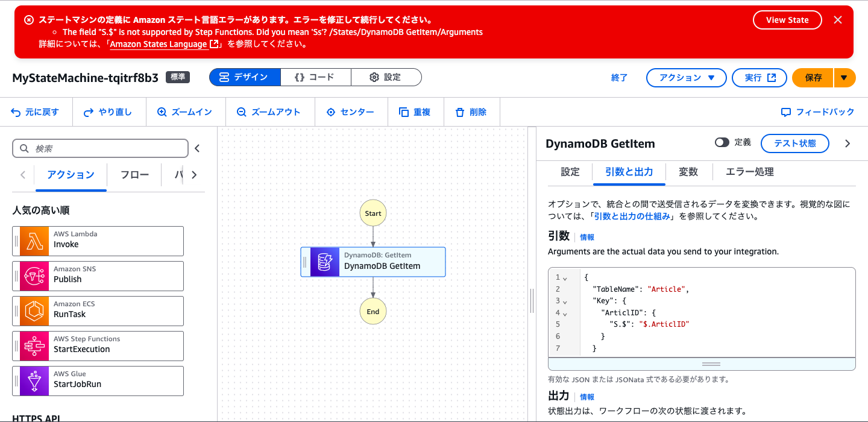Click the zoom out magnifier icon
Image resolution: width=868 pixels, height=422 pixels.
tap(241, 112)
